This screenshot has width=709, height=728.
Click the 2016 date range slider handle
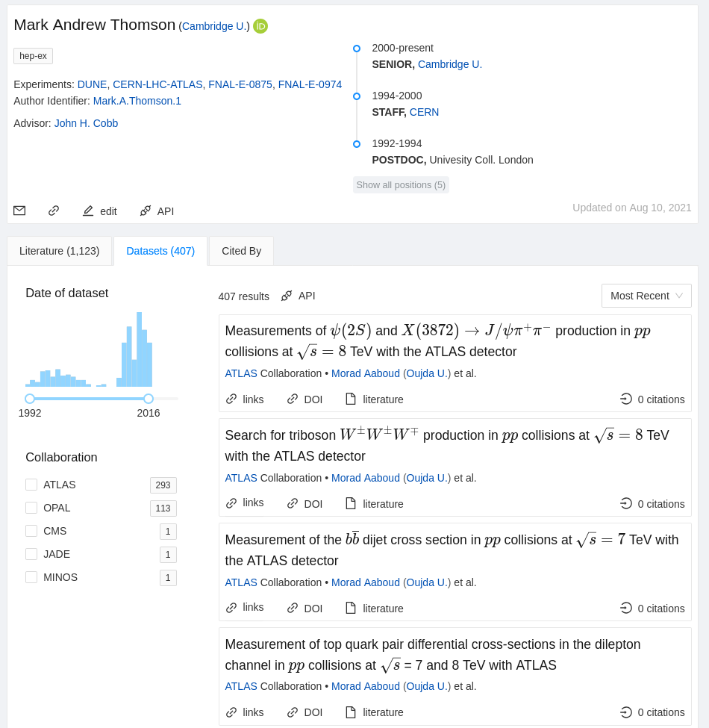[x=149, y=399]
